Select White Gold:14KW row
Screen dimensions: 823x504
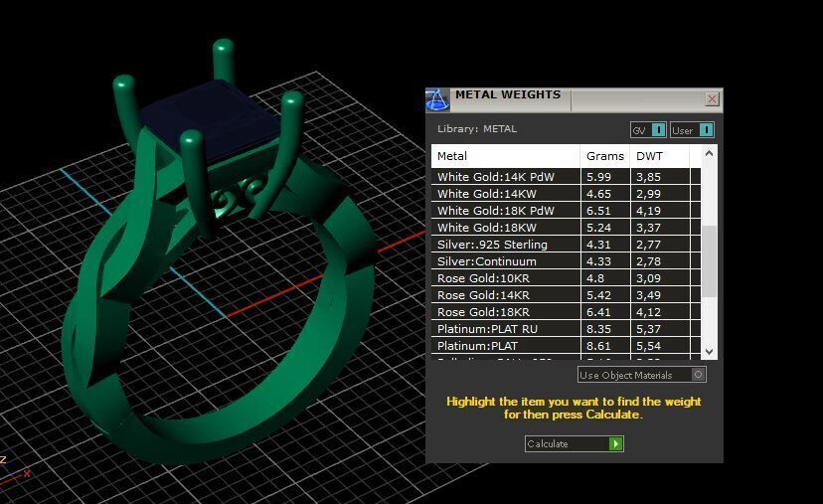pos(566,194)
